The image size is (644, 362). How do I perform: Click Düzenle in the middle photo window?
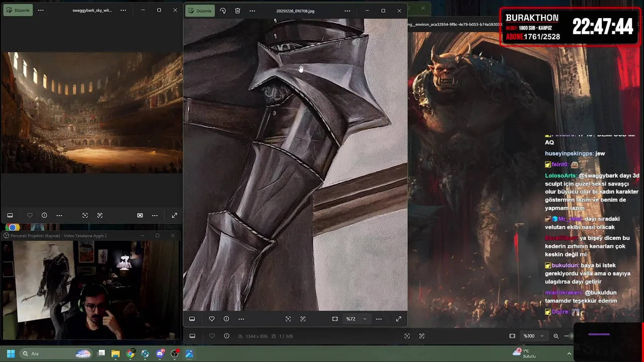coord(200,11)
